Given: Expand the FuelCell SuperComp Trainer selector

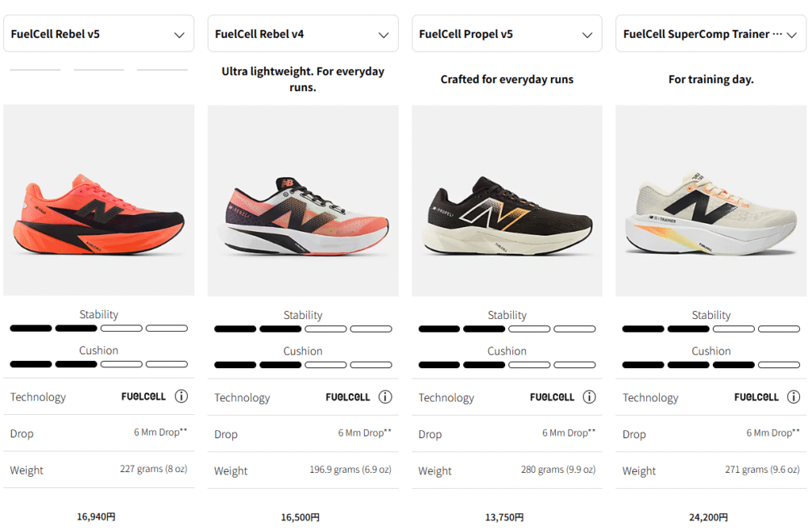Looking at the screenshot, I should point(710,34).
